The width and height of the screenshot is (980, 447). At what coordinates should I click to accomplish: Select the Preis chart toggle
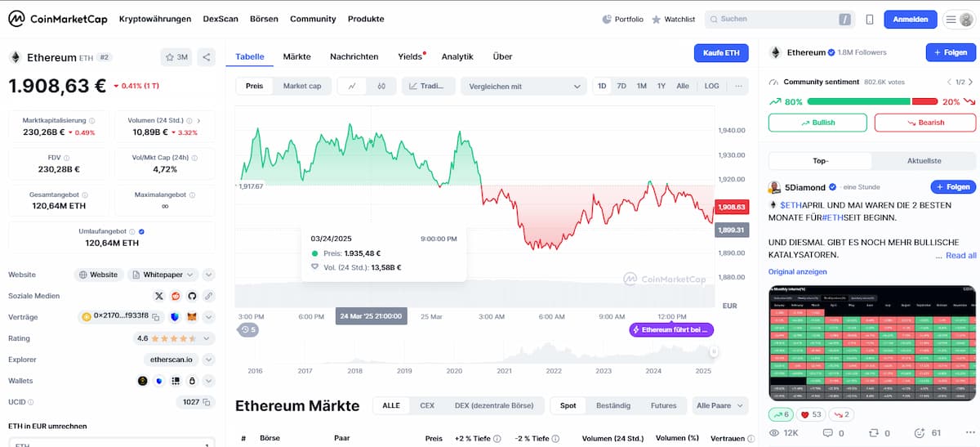pos(255,86)
